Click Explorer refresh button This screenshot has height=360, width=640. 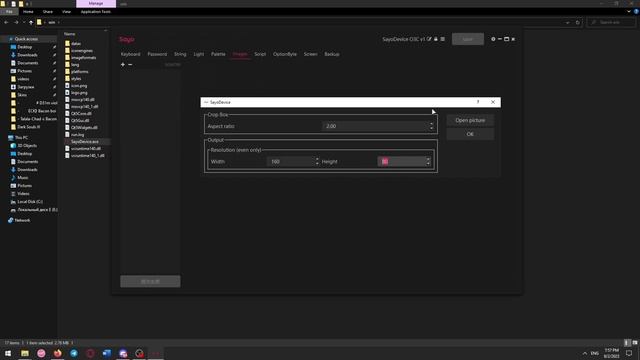tap(578, 22)
